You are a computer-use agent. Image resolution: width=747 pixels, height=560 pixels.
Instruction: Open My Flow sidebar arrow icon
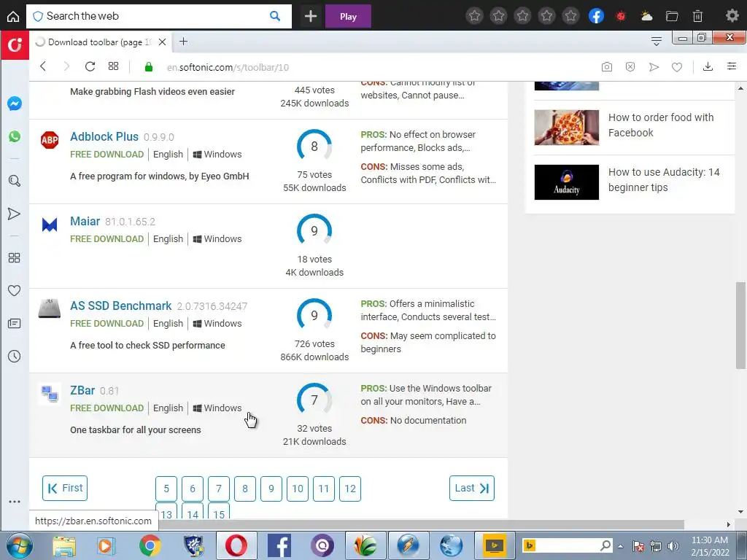(15, 214)
